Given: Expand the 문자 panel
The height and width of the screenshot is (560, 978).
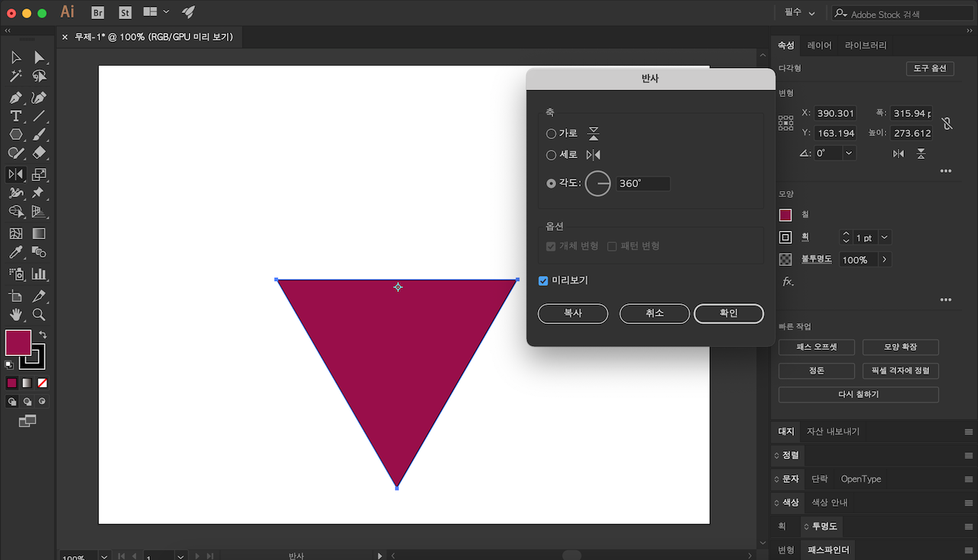Looking at the screenshot, I should [x=787, y=479].
